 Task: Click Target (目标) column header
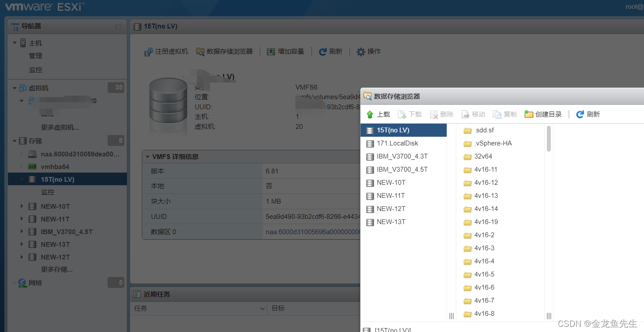point(278,308)
